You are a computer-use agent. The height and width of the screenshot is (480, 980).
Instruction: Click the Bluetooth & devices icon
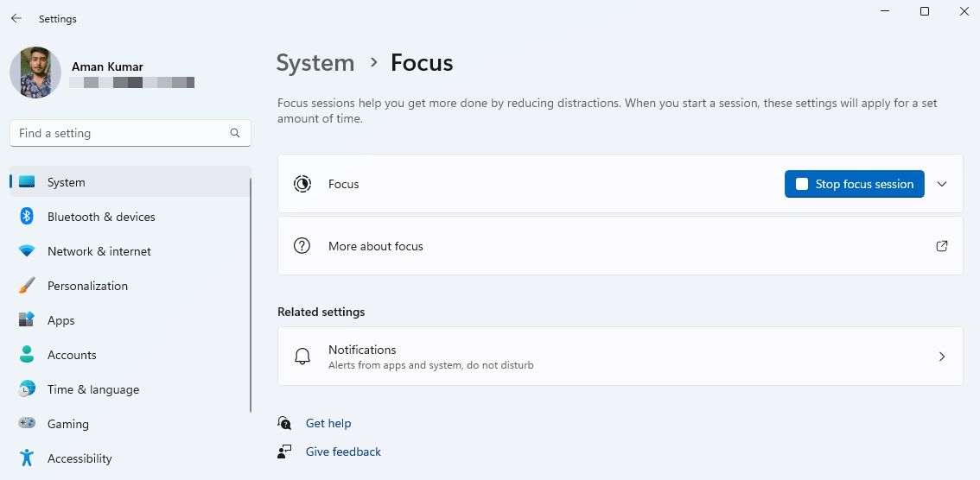pyautogui.click(x=27, y=217)
